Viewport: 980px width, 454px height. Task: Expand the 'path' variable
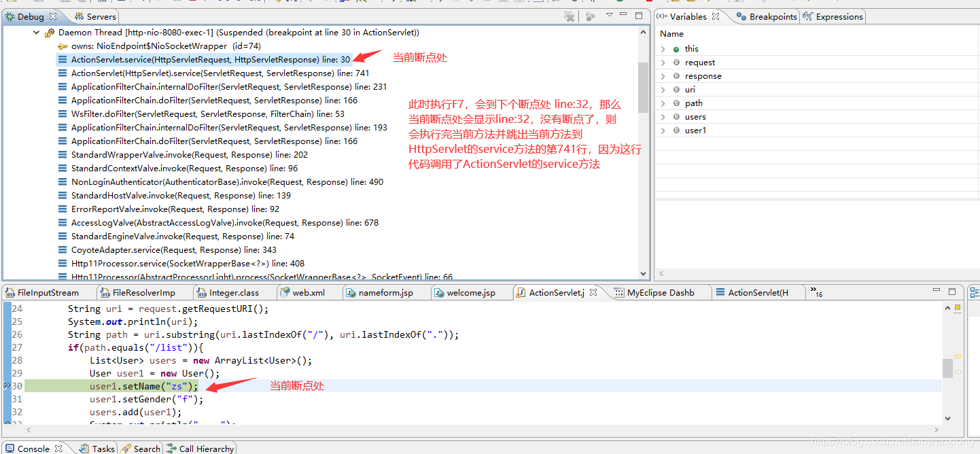tap(663, 103)
